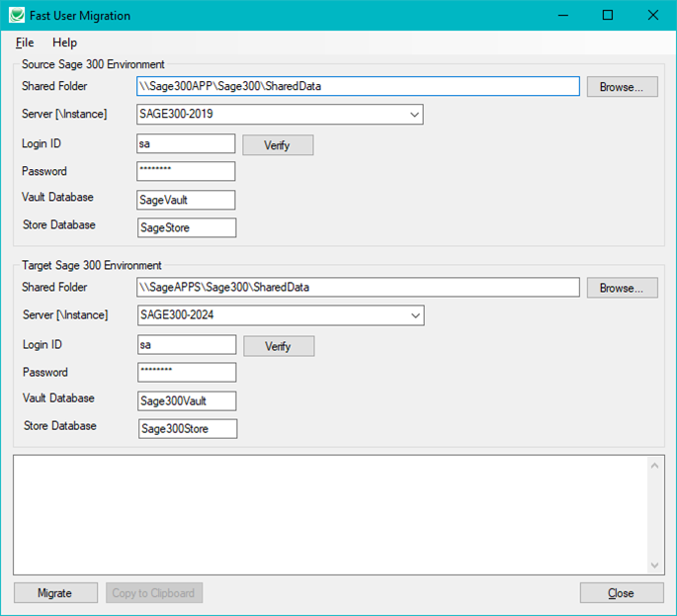
Task: Verify the Target login credentials
Action: 279,346
